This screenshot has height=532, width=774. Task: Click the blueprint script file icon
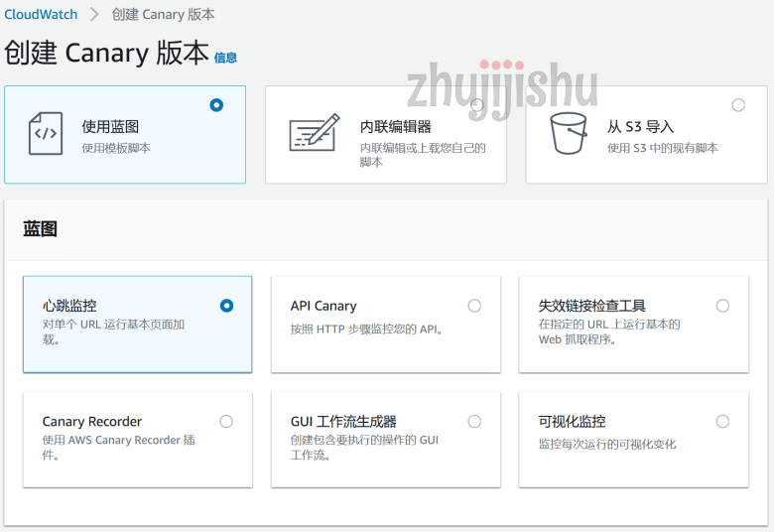pyautogui.click(x=46, y=133)
